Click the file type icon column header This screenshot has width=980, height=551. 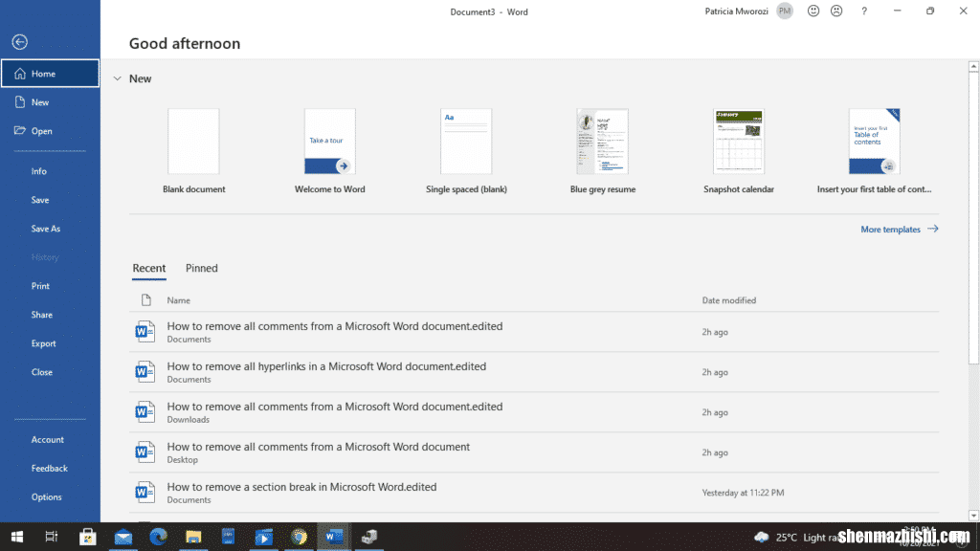(x=145, y=300)
